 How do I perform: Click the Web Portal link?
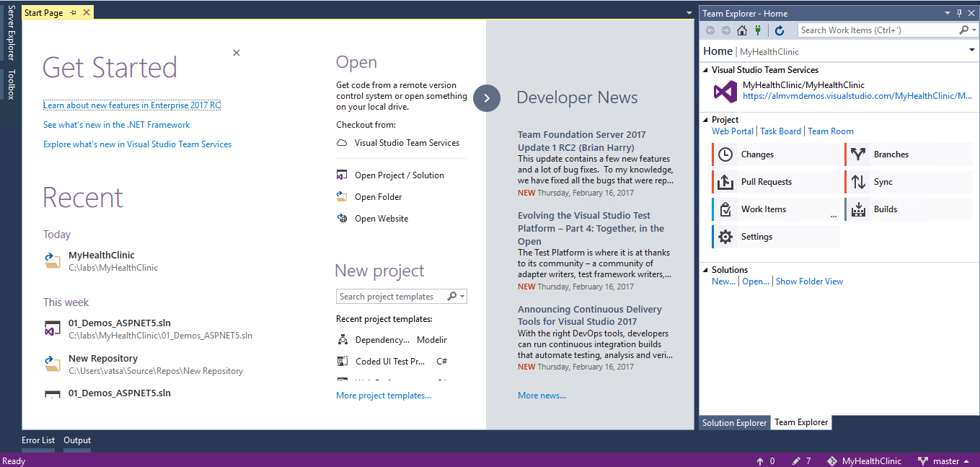pyautogui.click(x=733, y=131)
